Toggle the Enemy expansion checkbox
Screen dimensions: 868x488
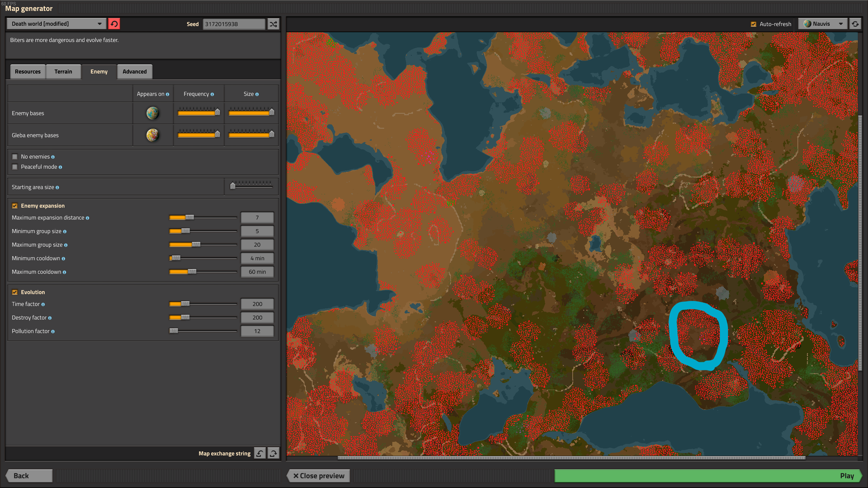[15, 206]
